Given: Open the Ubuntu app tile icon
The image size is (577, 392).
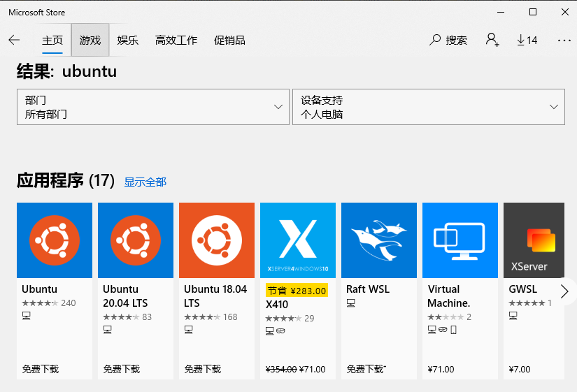Looking at the screenshot, I should pyautogui.click(x=55, y=240).
